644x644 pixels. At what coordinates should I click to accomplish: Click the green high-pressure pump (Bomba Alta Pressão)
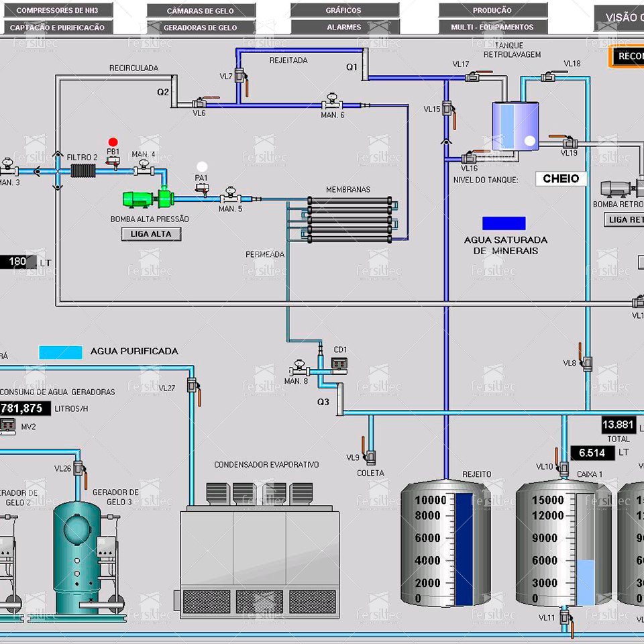148,198
